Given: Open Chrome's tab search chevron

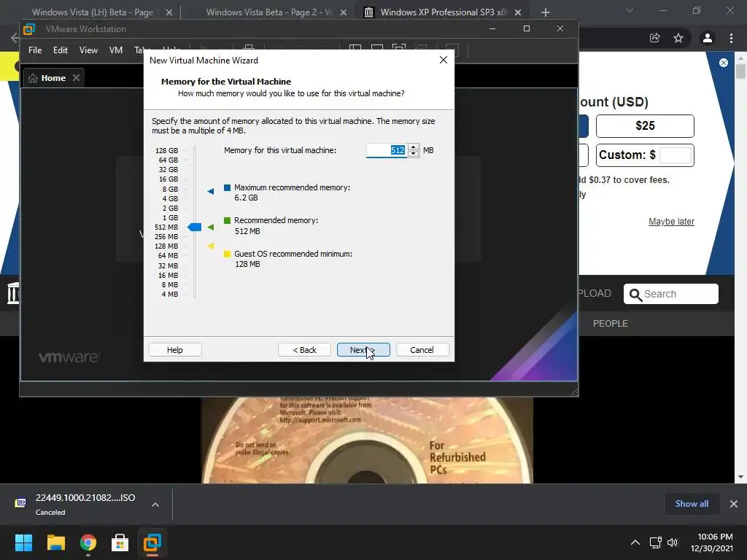Looking at the screenshot, I should (630, 10).
